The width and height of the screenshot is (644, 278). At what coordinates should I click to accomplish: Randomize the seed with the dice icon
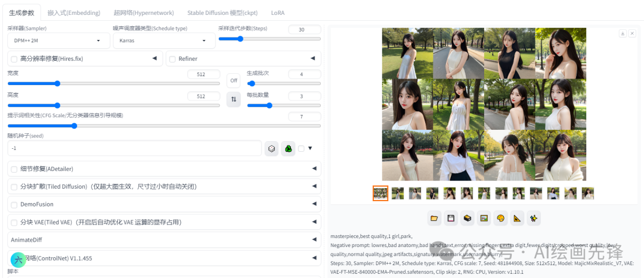click(x=271, y=149)
